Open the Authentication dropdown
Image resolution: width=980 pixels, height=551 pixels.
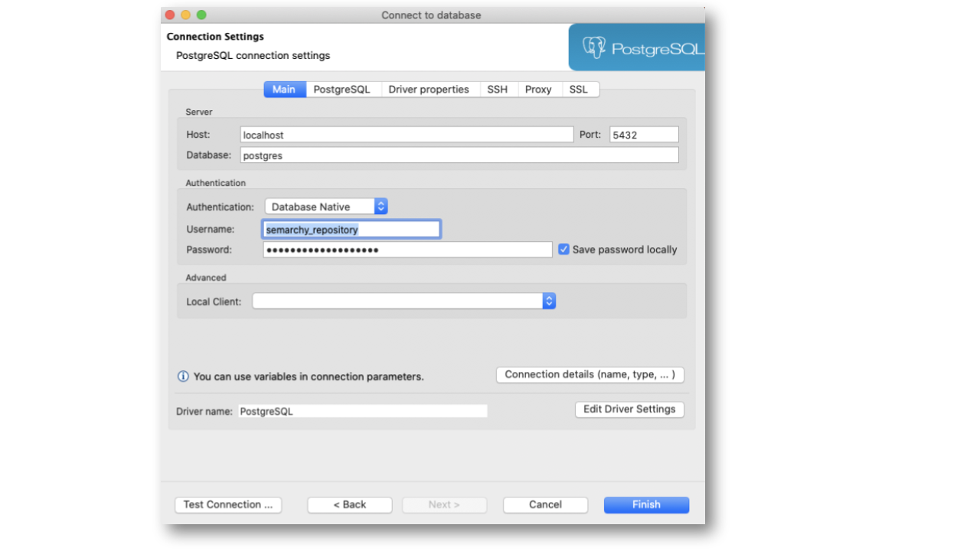(x=326, y=207)
